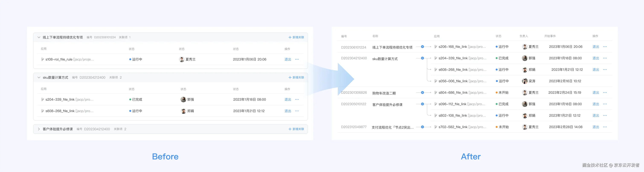Open more options for s804-686_file_link row
Viewport: 644px width, 172px height.
click(605, 92)
